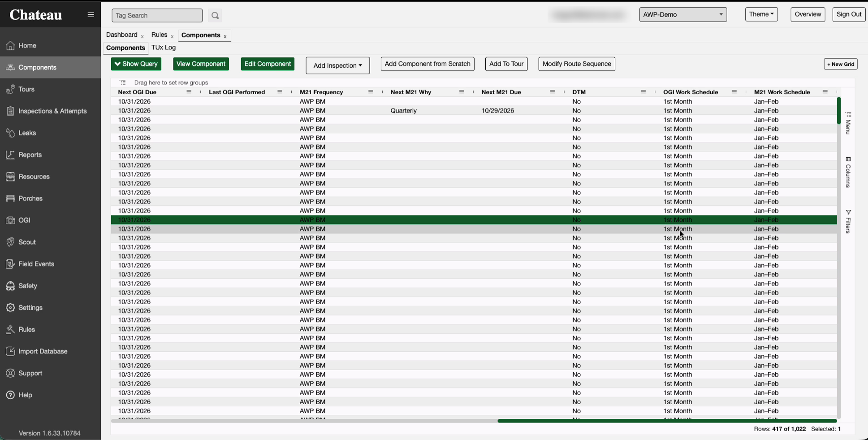This screenshot has height=440, width=868.
Task: Switch to the Rules tab
Action: pyautogui.click(x=159, y=35)
